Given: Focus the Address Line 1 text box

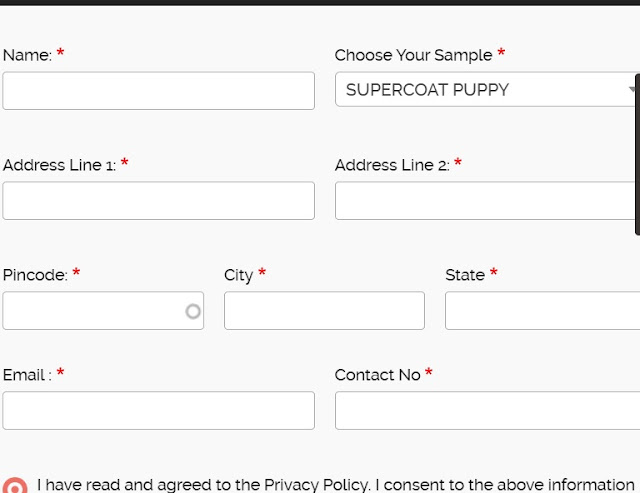Looking at the screenshot, I should coord(158,201).
